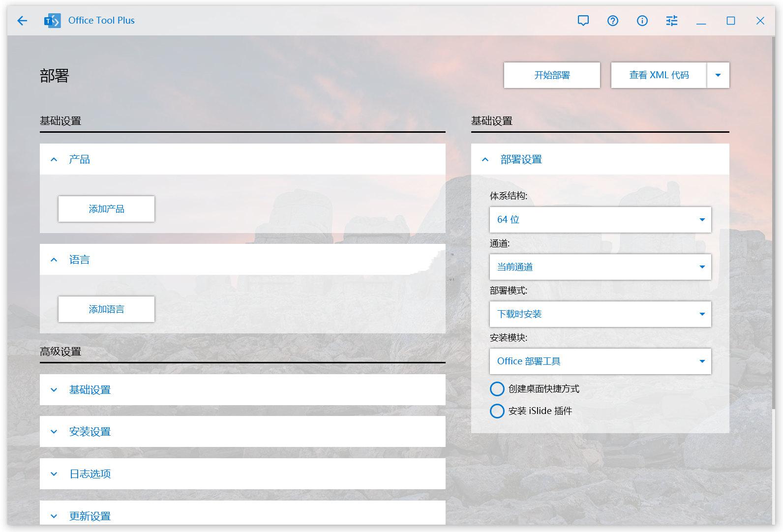This screenshot has width=783, height=532.
Task: Open the 部署模式 dropdown
Action: (x=600, y=314)
